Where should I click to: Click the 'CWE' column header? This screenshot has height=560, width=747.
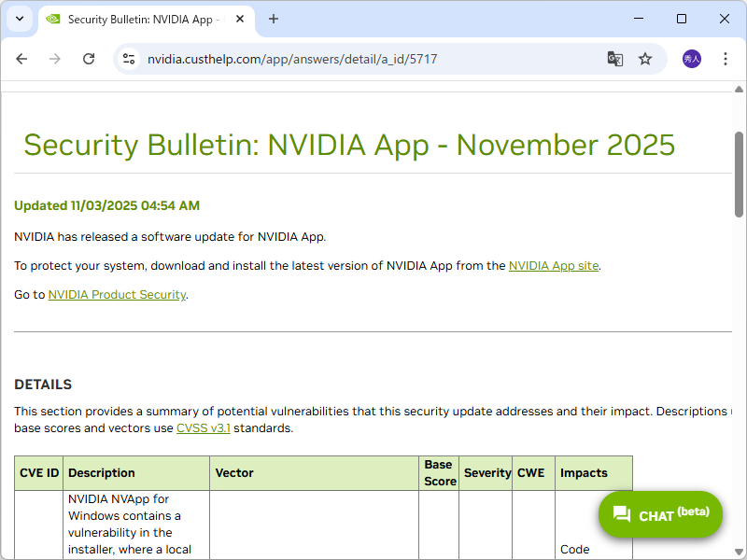pos(533,473)
